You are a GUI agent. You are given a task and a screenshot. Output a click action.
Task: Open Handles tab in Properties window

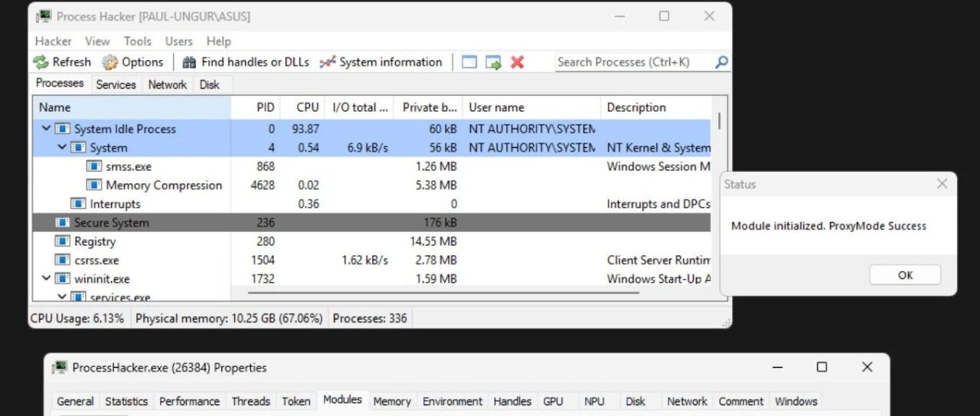[x=512, y=401]
